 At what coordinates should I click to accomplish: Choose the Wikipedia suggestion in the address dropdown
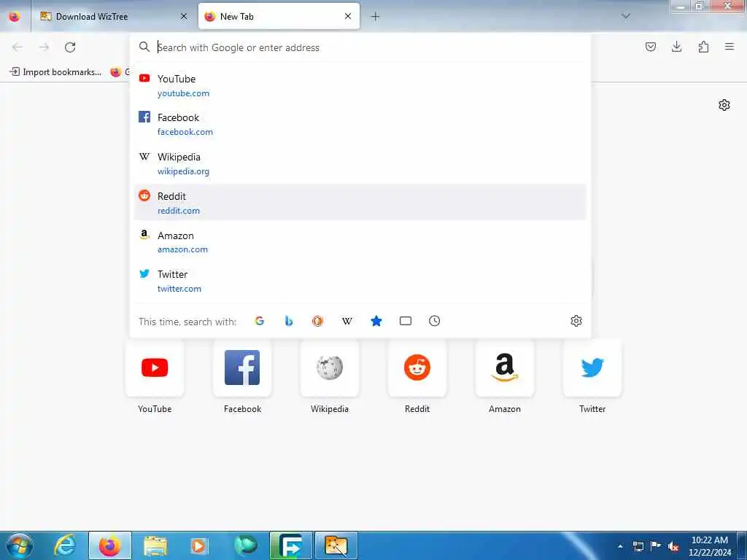click(360, 163)
